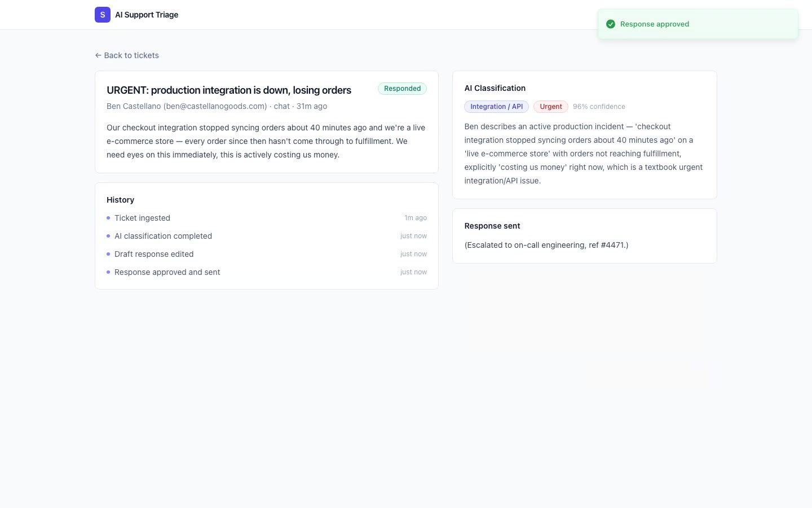Open the AI Support Triage home title
The height and width of the screenshot is (508, 812).
click(147, 15)
